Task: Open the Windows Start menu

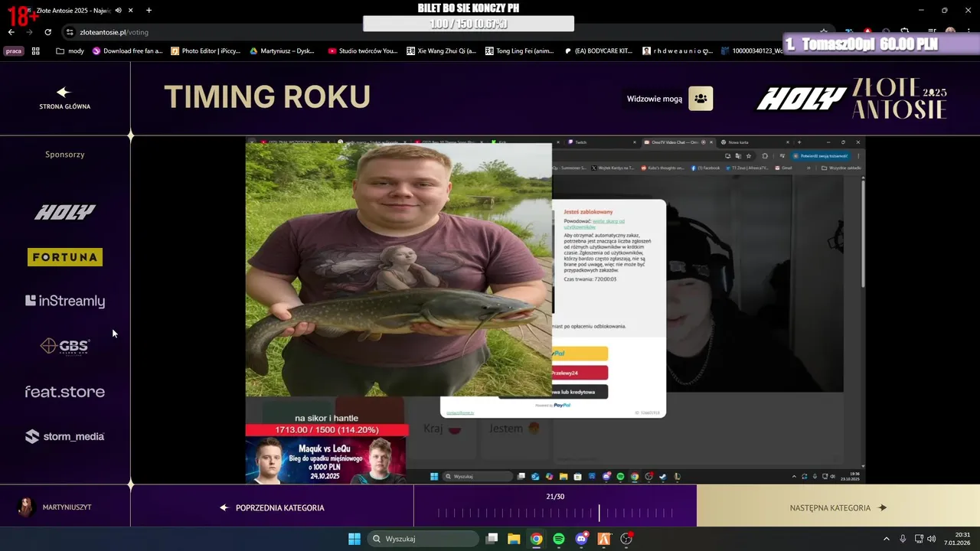Action: pos(354,539)
